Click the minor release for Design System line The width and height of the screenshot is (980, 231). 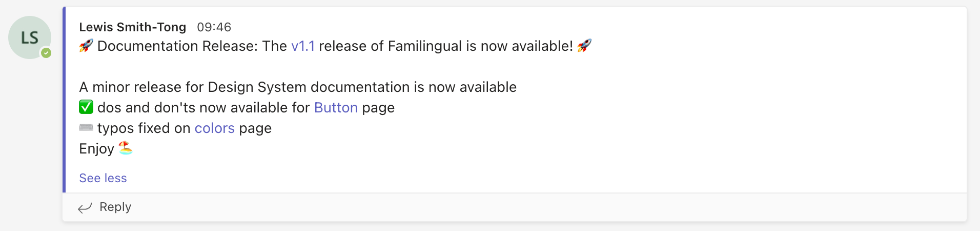pos(298,87)
